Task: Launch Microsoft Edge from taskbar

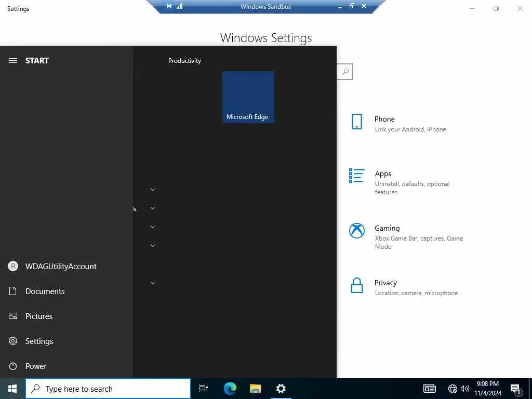Action: tap(230, 389)
